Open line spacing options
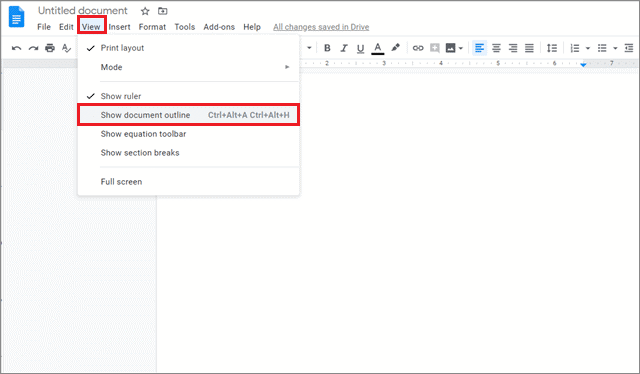 552,48
